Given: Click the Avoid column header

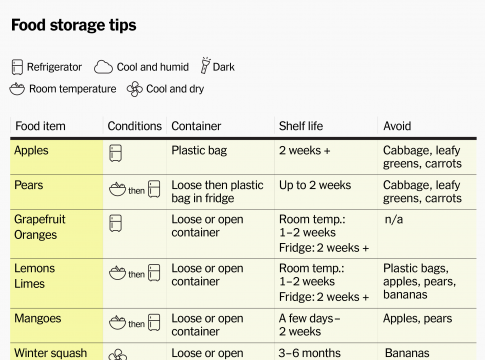Looking at the screenshot, I should (x=397, y=126).
